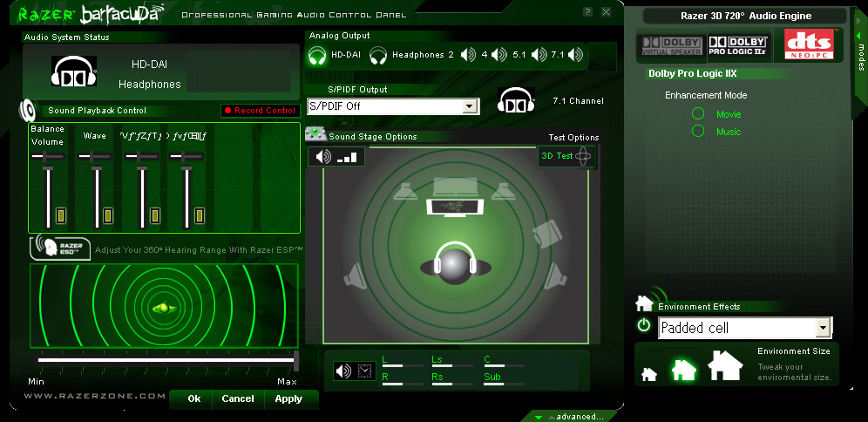Switch to Record Control
The width and height of the screenshot is (868, 422).
tap(260, 110)
